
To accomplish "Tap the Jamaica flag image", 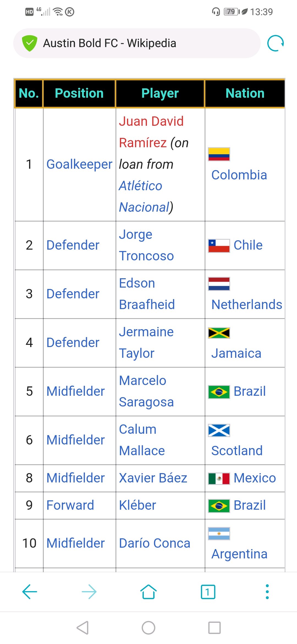I will pos(219,333).
